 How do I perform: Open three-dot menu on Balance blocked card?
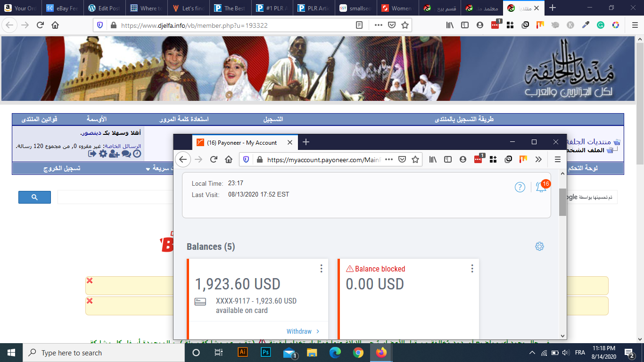tap(472, 269)
